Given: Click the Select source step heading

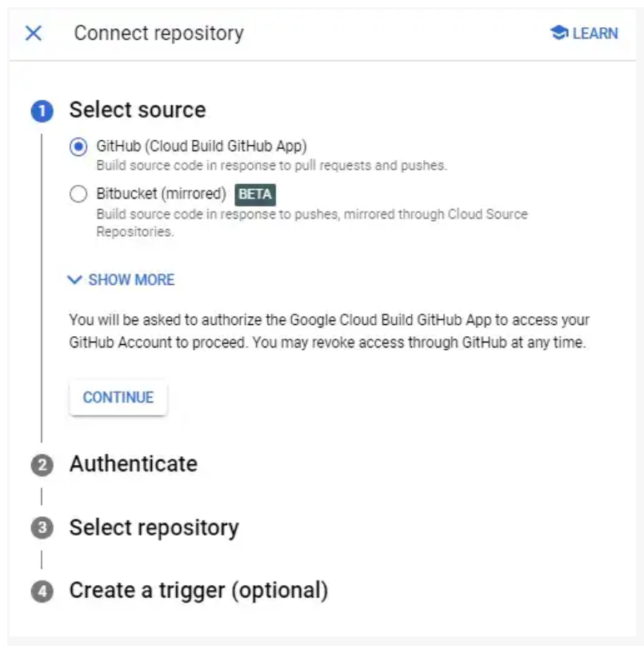Looking at the screenshot, I should (138, 110).
